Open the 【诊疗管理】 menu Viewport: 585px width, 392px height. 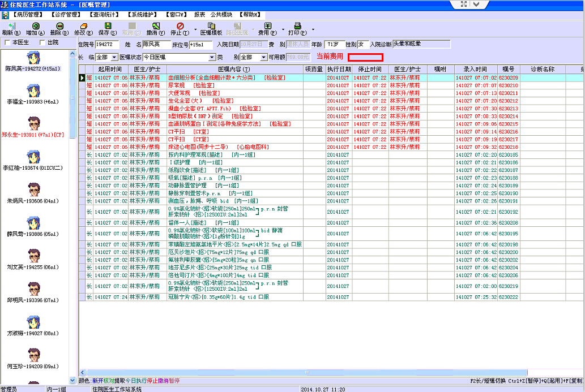coord(66,15)
